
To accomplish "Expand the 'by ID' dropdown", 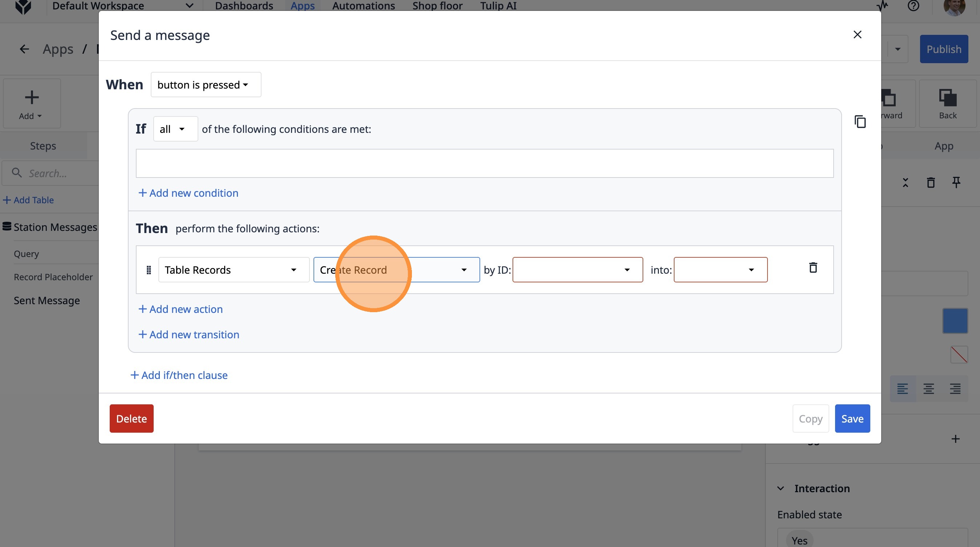I will tap(577, 270).
